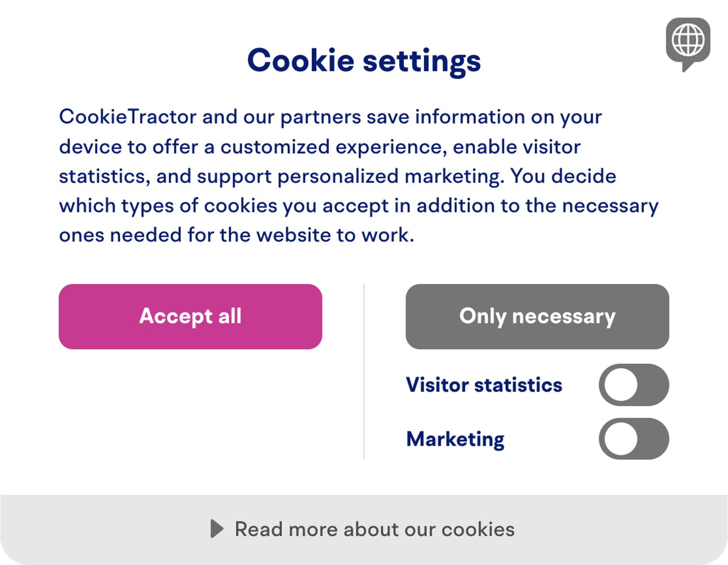Screen dimensions: 728x565
Task: Click the word cookies in the footer link
Action: coord(478,529)
